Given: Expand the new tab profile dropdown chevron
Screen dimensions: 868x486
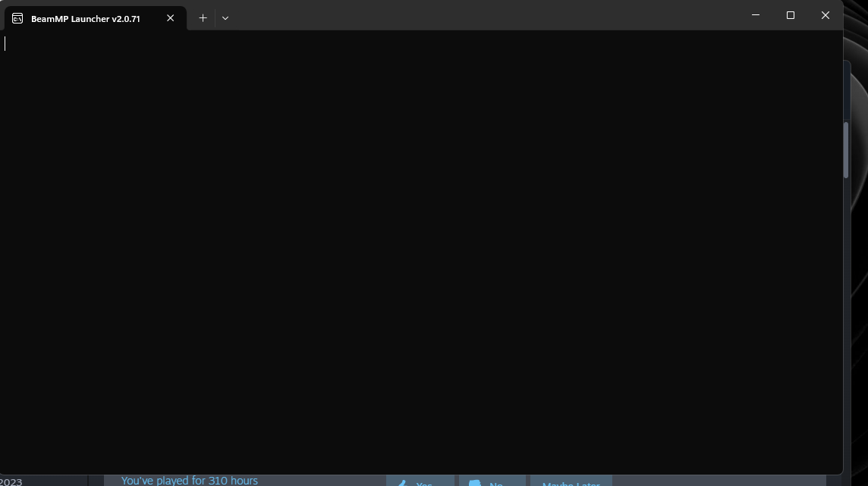Looking at the screenshot, I should tap(225, 18).
